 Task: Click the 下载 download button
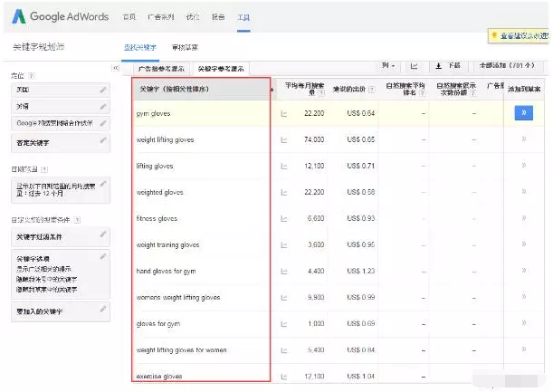448,66
